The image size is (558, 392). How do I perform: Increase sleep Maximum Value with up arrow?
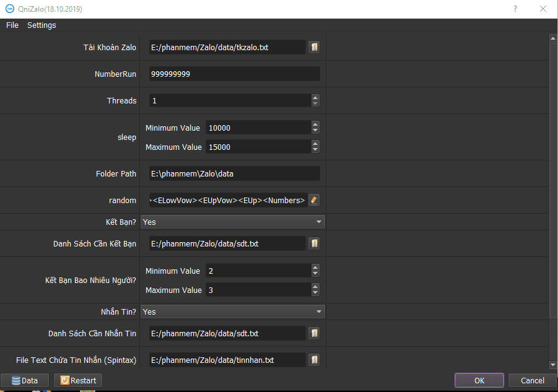click(315, 144)
